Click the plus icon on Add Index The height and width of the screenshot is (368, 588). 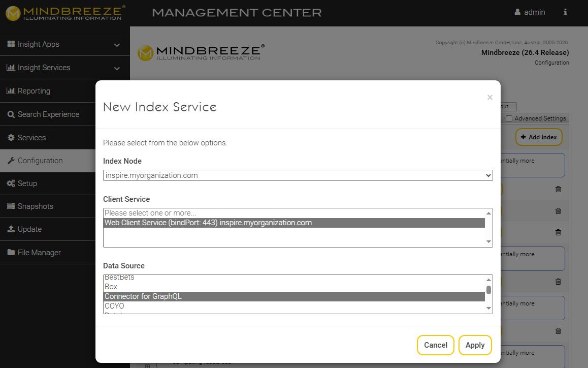point(523,137)
